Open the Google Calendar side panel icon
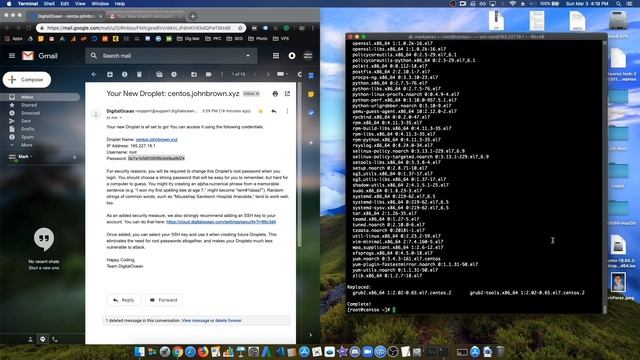The height and width of the screenshot is (360, 640). 311,76
